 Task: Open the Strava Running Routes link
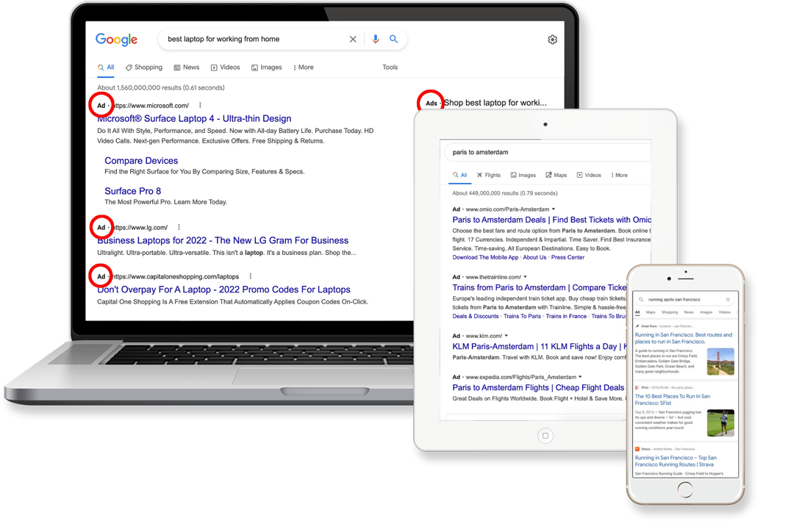[676, 461]
